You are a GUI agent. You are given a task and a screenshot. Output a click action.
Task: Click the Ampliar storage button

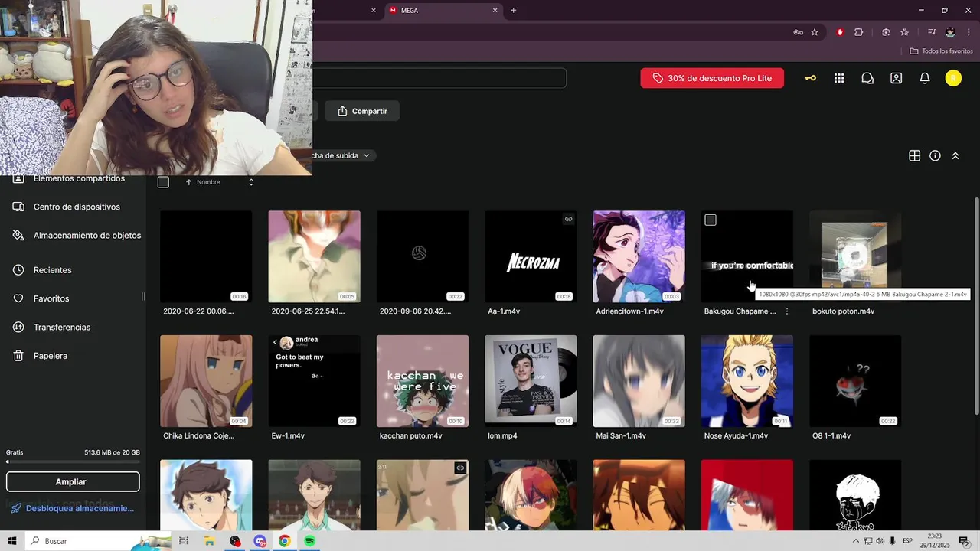[73, 481]
